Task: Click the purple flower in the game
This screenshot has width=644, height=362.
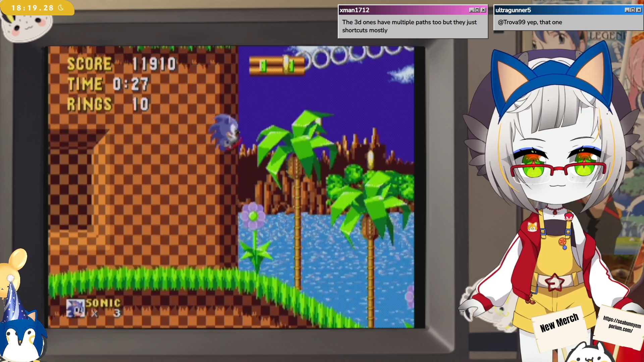Action: [253, 216]
